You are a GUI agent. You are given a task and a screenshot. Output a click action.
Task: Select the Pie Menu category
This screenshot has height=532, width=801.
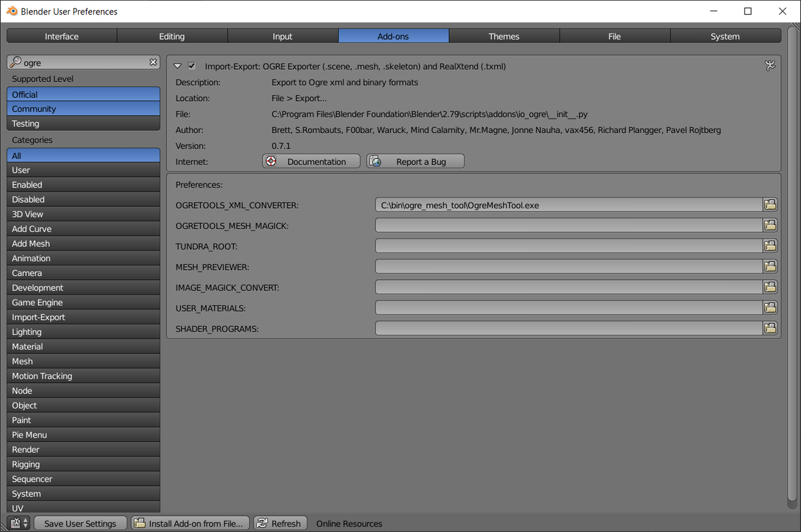tap(84, 435)
